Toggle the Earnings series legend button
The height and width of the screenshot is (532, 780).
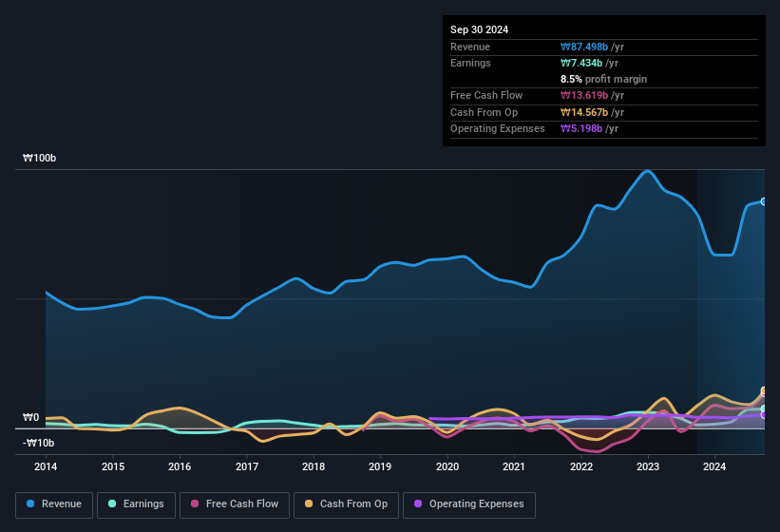click(x=136, y=504)
